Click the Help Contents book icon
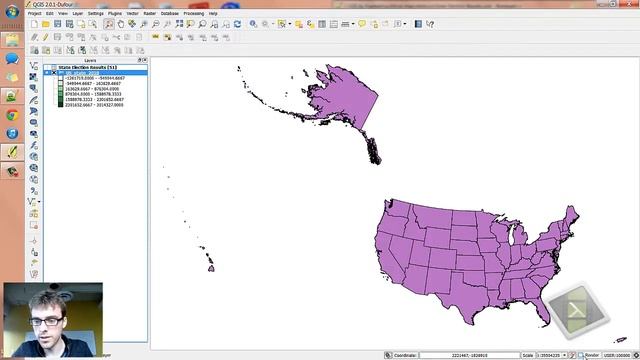 418,24
